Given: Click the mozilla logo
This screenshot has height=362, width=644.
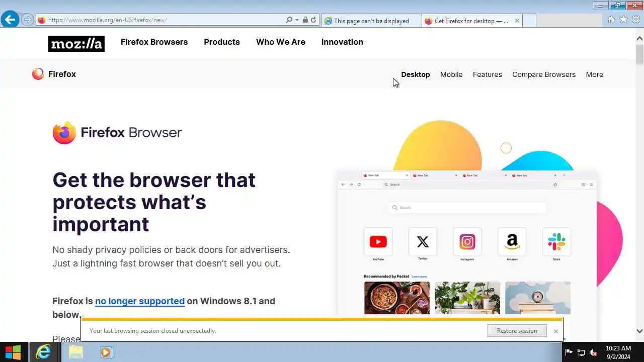Looking at the screenshot, I should click(76, 44).
